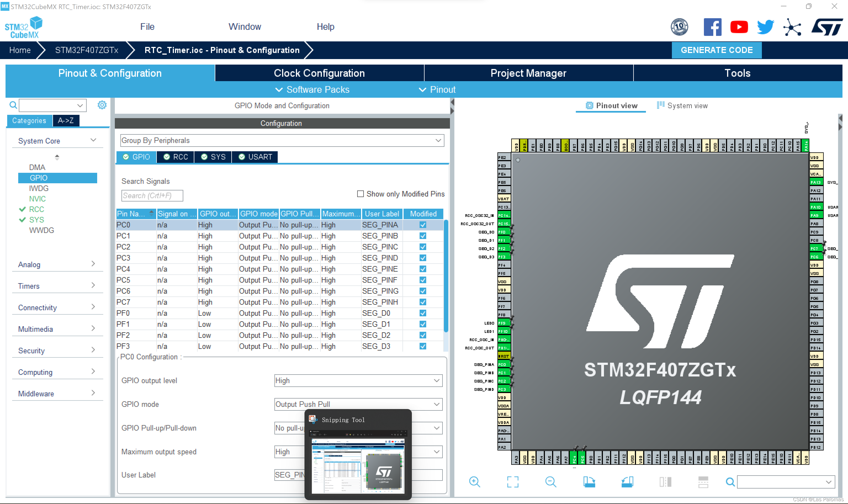Enable Show only Modified Pins checkbox
The height and width of the screenshot is (504, 848).
pos(360,194)
